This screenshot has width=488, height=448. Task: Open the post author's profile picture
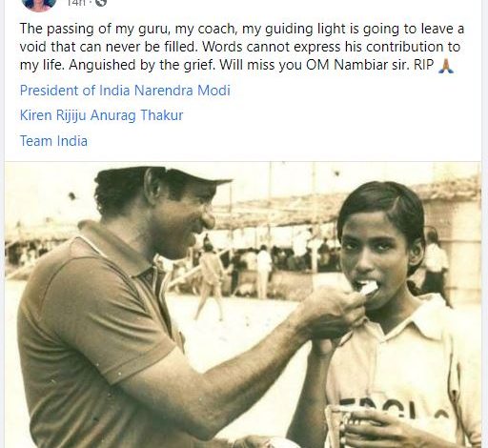39,4
